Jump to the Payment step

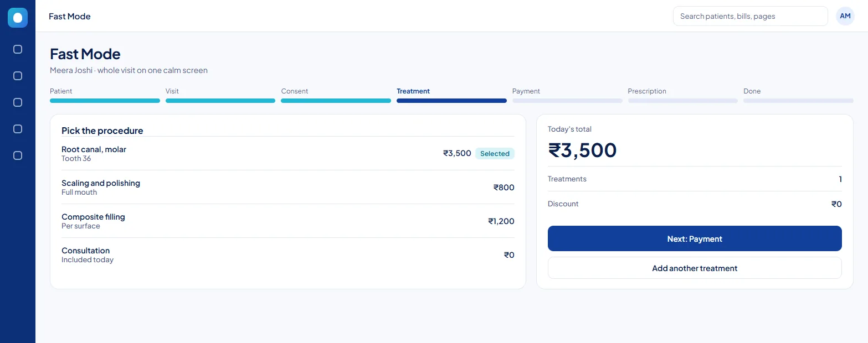(567, 95)
